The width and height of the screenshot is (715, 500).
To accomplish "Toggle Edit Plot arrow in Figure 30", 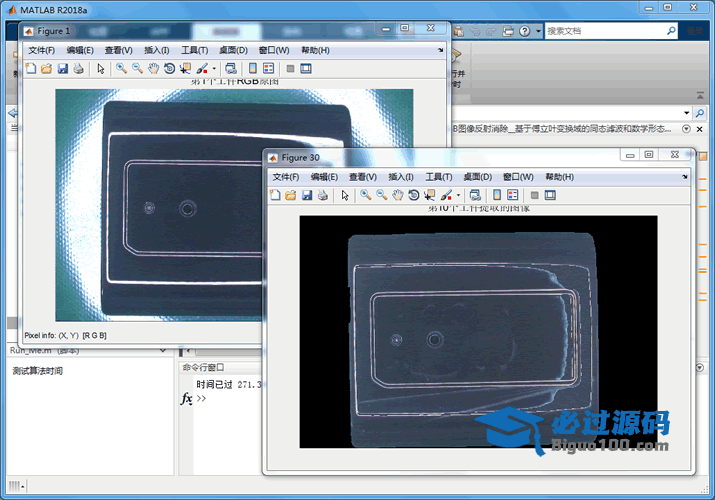I will (x=344, y=195).
